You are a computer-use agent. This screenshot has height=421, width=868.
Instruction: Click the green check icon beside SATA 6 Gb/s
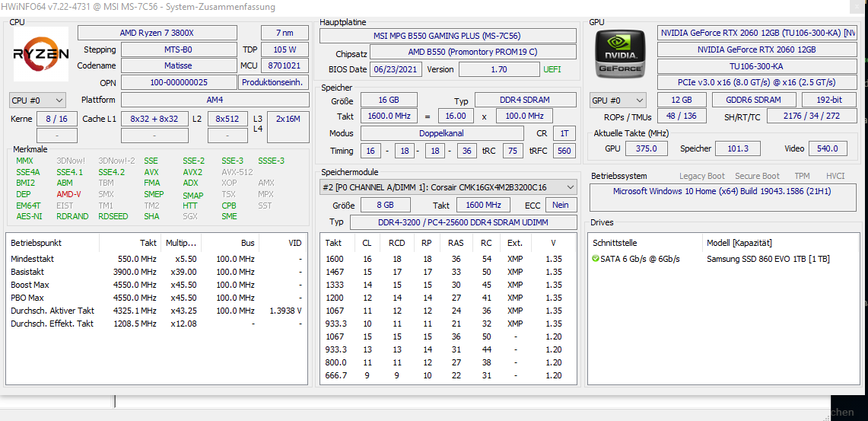(x=596, y=259)
